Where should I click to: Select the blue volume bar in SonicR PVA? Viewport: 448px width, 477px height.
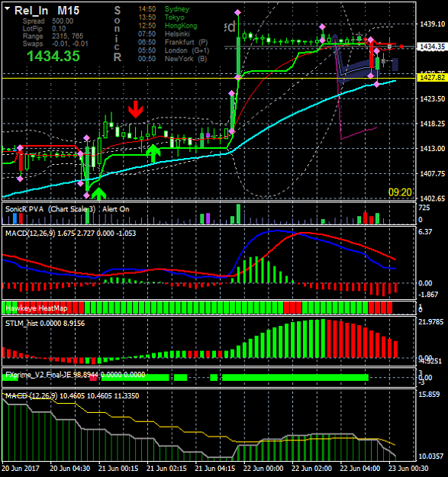(15, 218)
